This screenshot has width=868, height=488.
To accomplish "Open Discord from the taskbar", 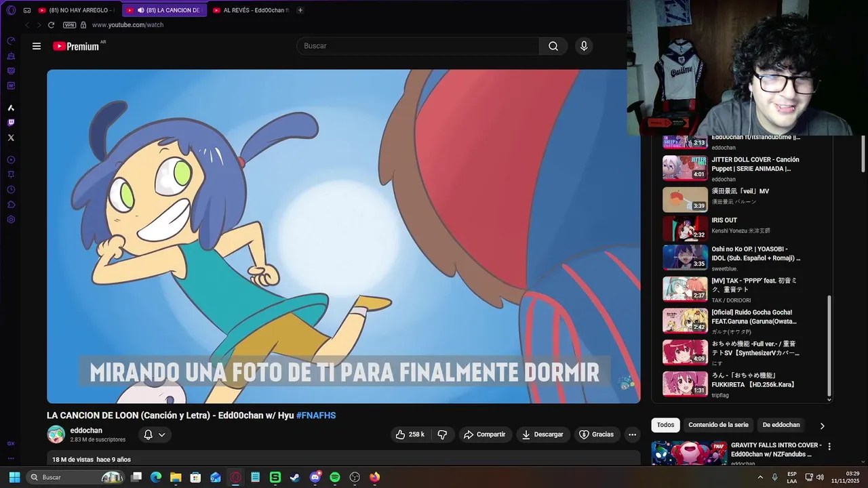I will (x=315, y=477).
